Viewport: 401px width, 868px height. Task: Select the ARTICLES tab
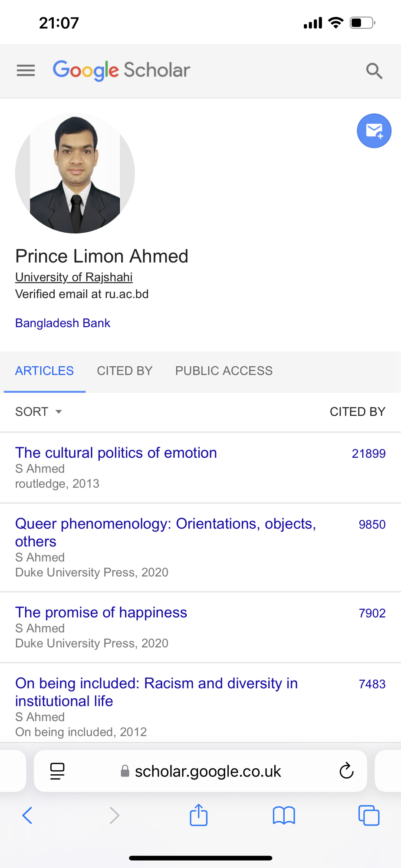(44, 371)
